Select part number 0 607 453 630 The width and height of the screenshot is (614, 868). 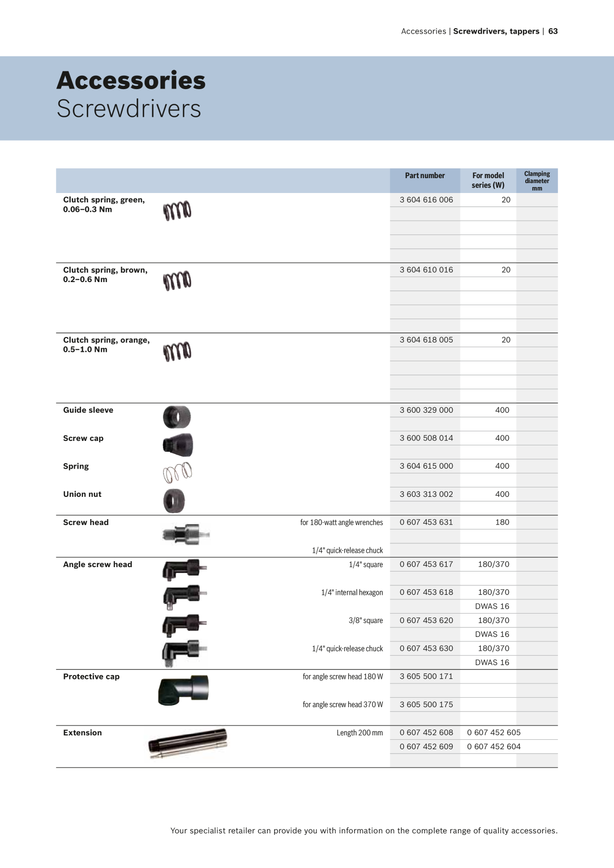tap(426, 648)
